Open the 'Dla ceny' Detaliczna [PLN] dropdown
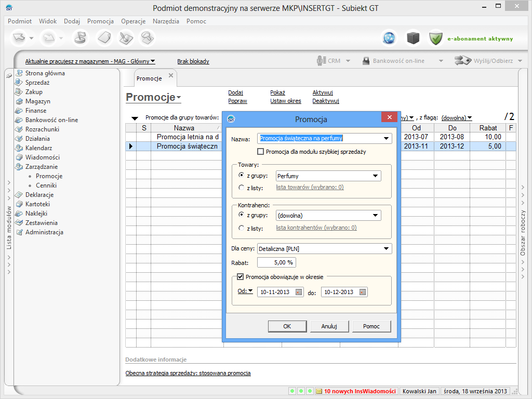 [386, 249]
